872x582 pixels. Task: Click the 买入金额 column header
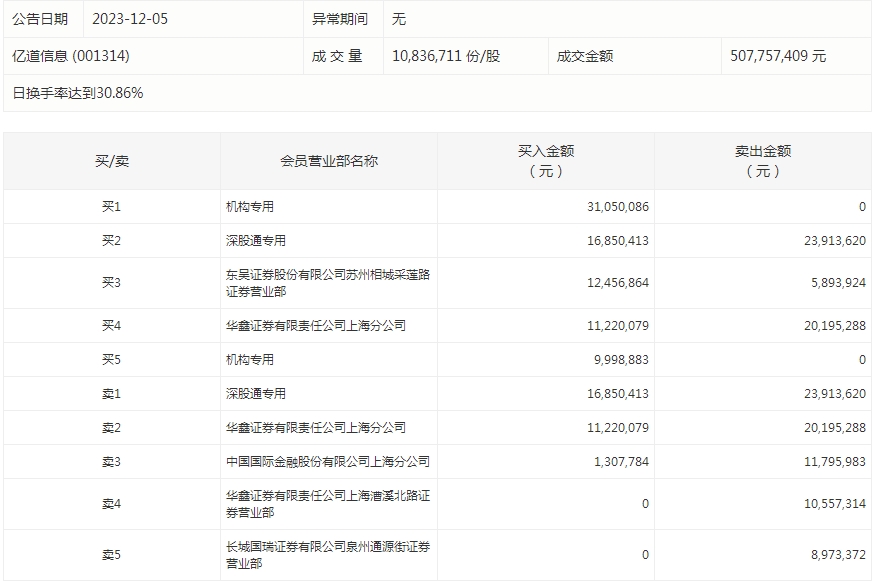pos(545,161)
